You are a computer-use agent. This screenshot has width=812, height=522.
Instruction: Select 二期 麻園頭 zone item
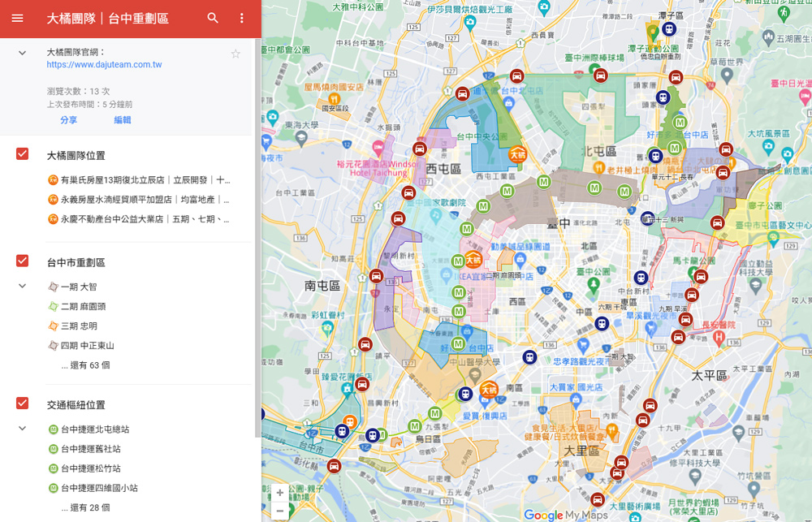pyautogui.click(x=76, y=307)
